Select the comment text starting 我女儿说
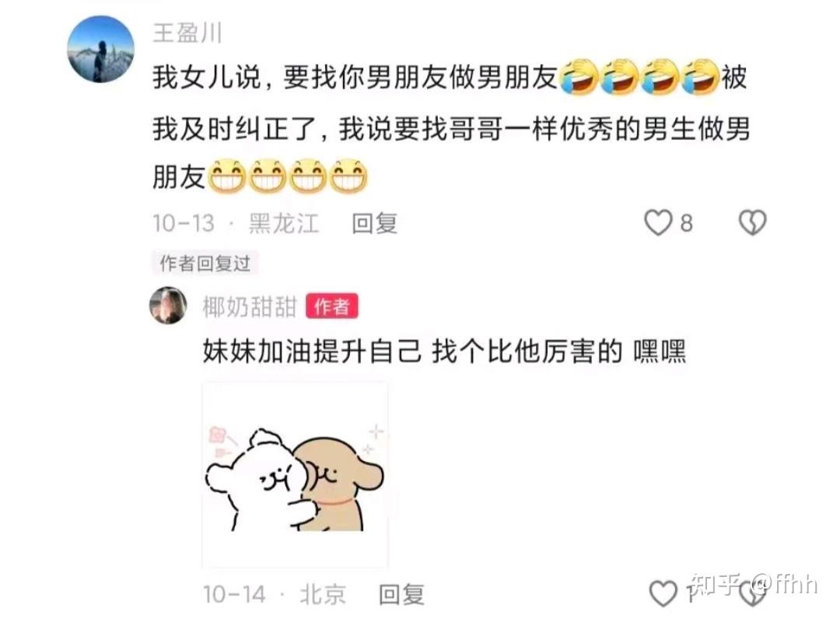Screen dimensions: 840x619 (x=450, y=127)
